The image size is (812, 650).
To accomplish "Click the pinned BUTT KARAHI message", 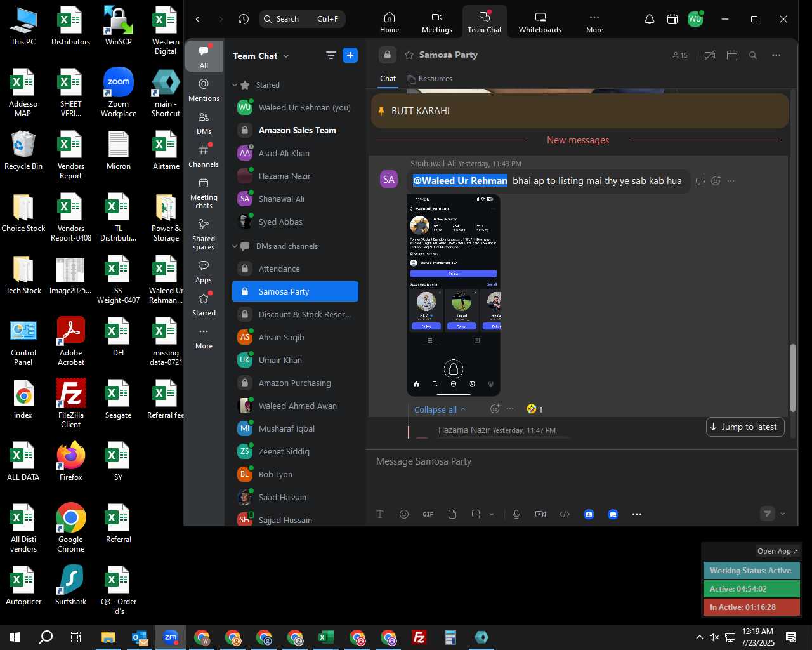I will [x=580, y=111].
